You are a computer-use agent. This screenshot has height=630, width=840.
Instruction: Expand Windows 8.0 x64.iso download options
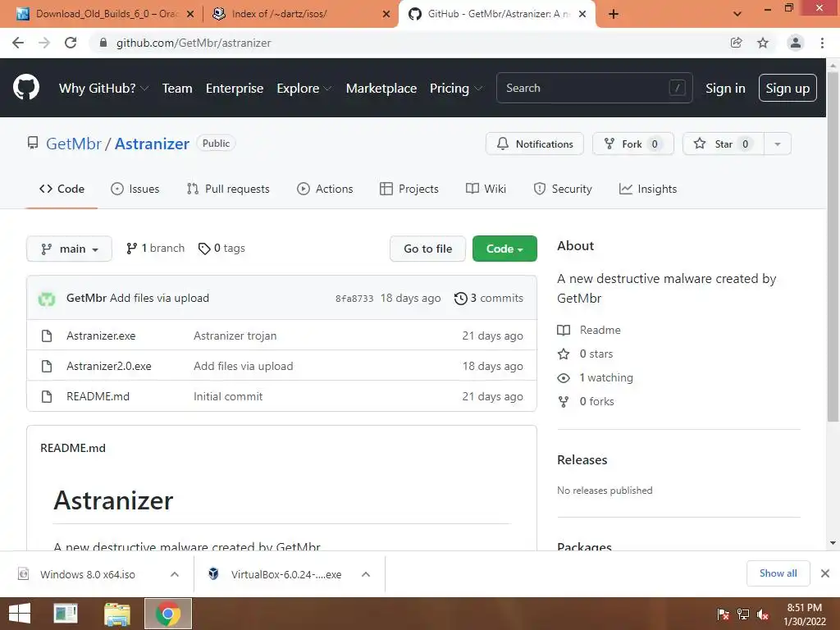pos(174,574)
